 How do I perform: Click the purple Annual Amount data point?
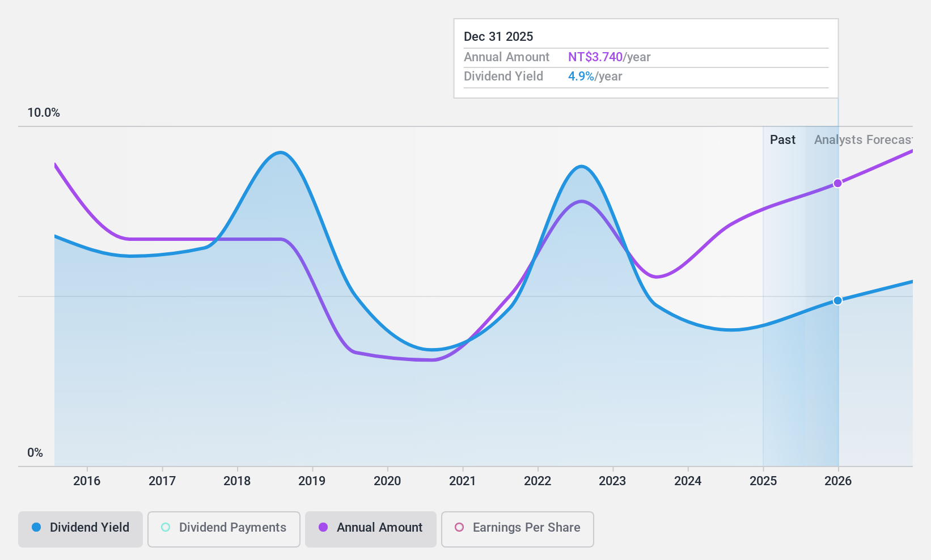(837, 183)
